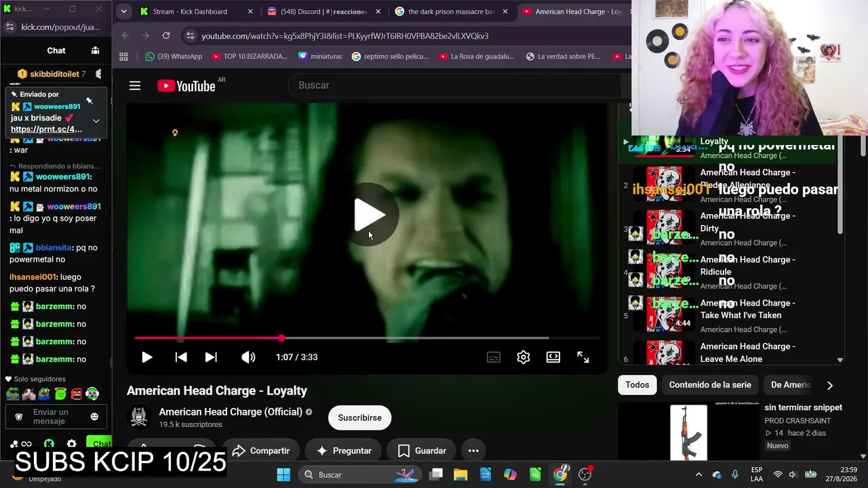868x488 pixels.
Task: Open American Head Charge channel avatar
Action: click(139, 418)
